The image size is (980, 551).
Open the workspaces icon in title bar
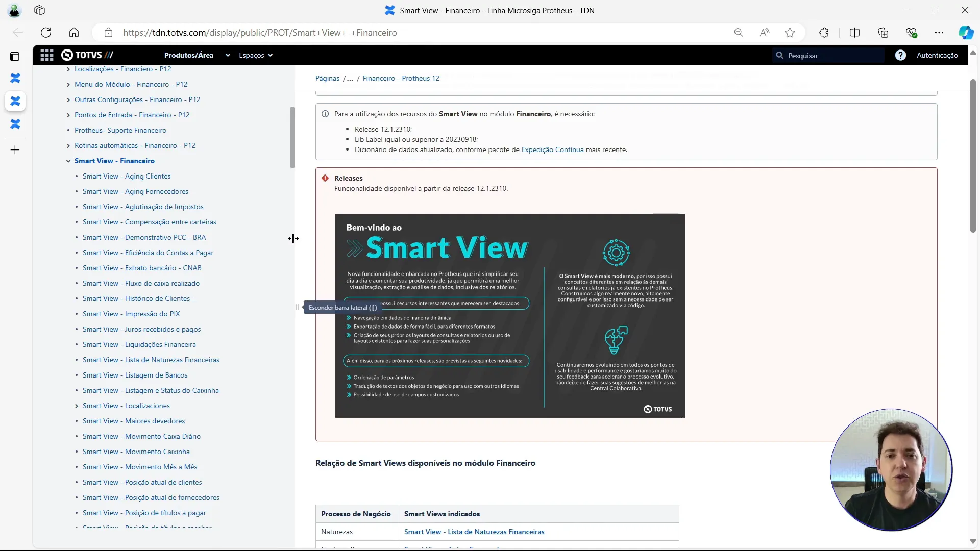point(40,10)
